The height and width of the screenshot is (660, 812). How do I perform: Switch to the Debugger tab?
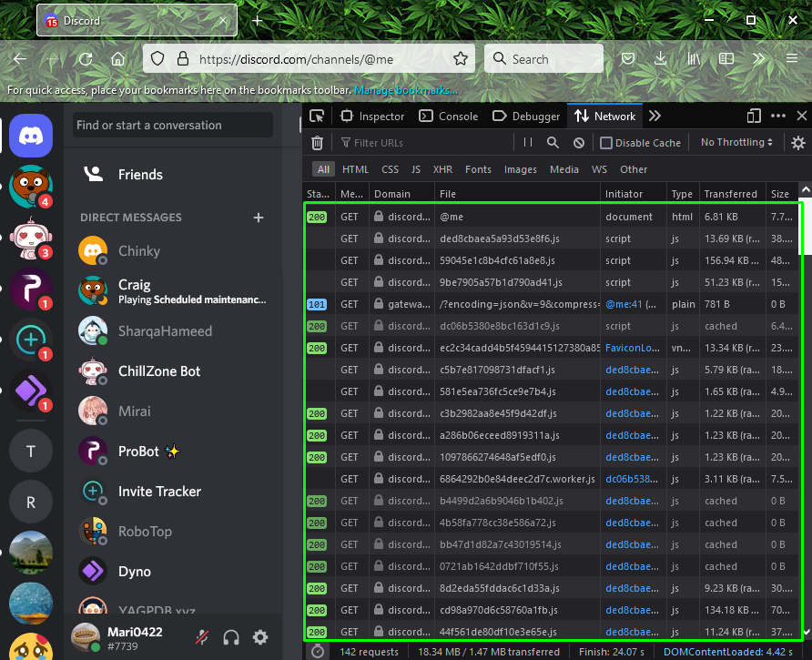click(525, 116)
